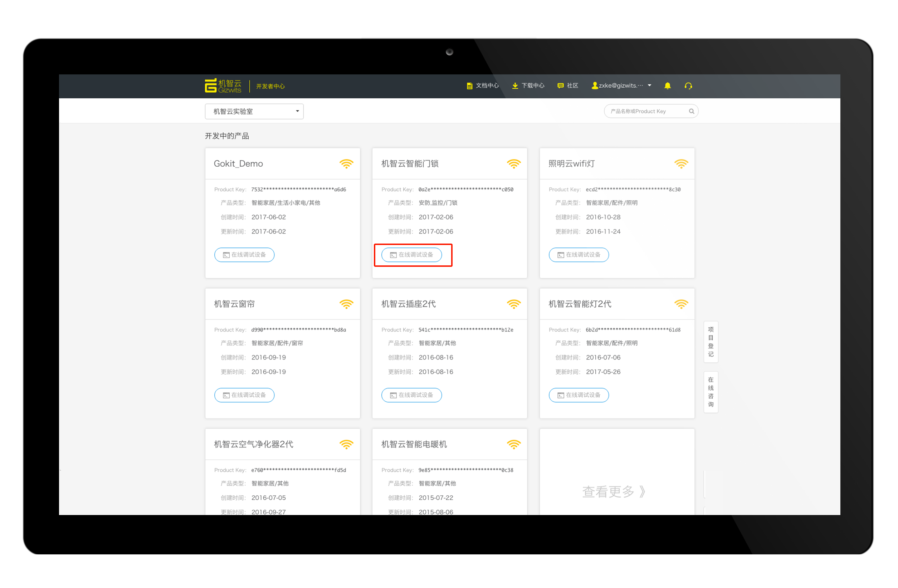Click the notification bell icon

(667, 86)
